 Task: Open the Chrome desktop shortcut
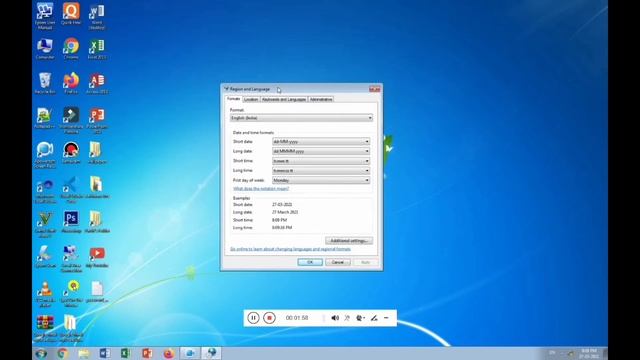(71, 49)
